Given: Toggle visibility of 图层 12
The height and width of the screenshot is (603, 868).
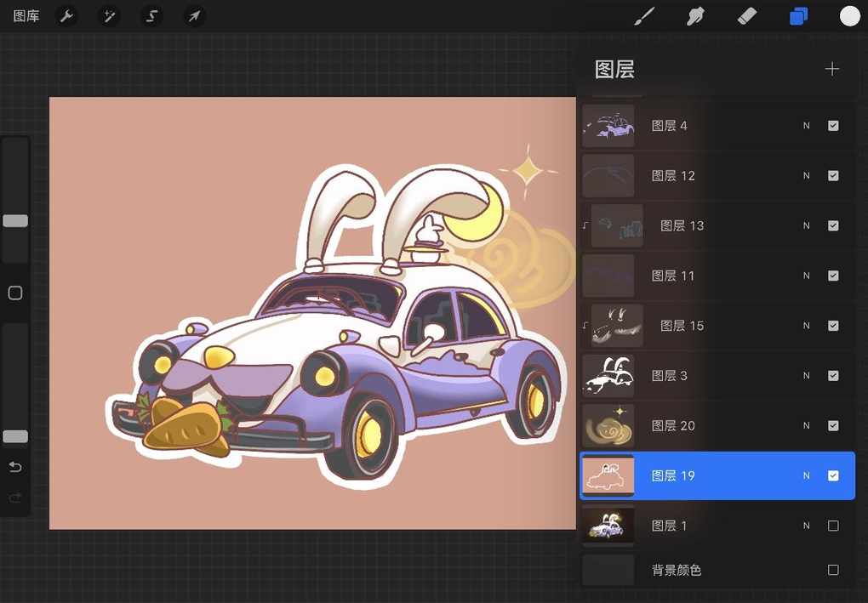Looking at the screenshot, I should 833,175.
